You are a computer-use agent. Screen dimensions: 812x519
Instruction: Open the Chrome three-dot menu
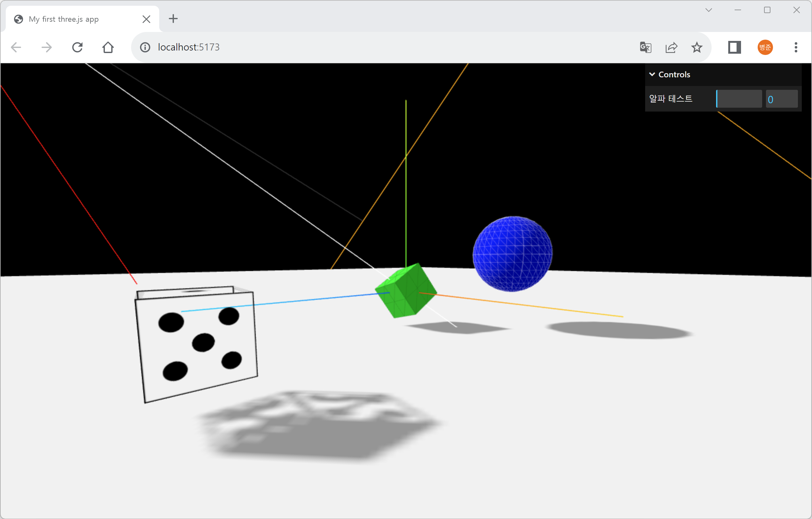pos(796,47)
